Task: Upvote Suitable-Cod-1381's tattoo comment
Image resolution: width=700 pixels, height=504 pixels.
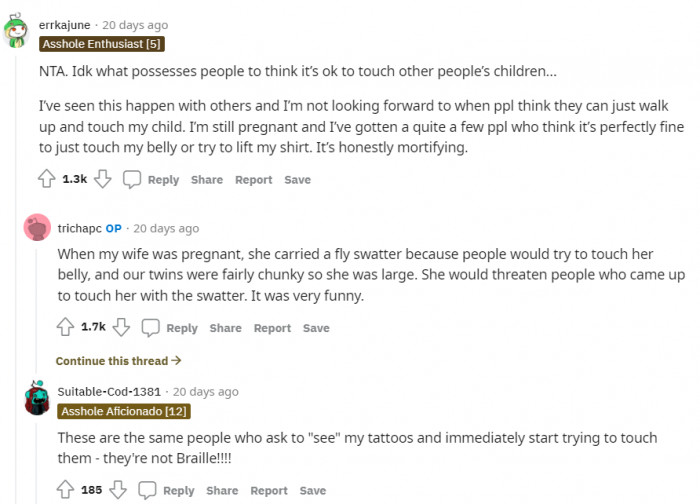Action: coord(65,490)
